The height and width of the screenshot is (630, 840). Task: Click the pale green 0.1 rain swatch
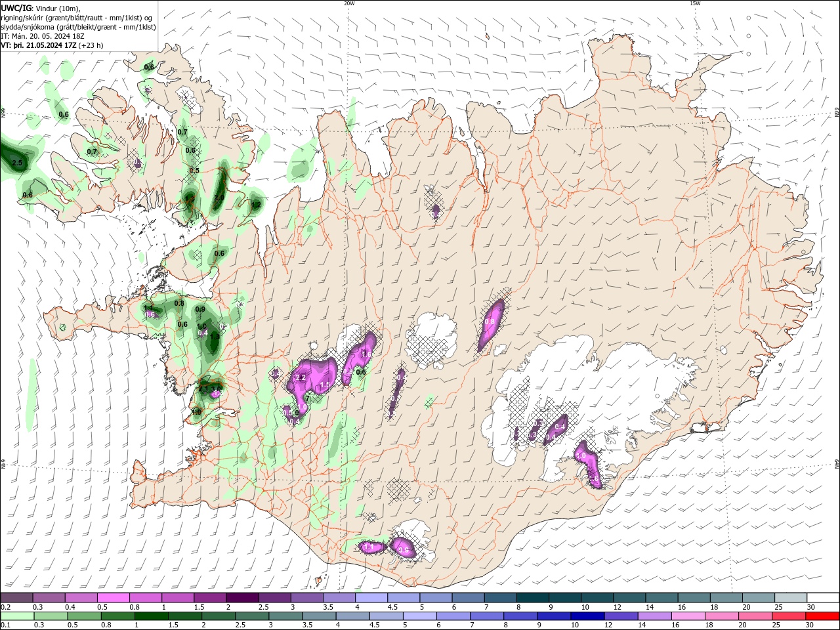tap(18, 616)
